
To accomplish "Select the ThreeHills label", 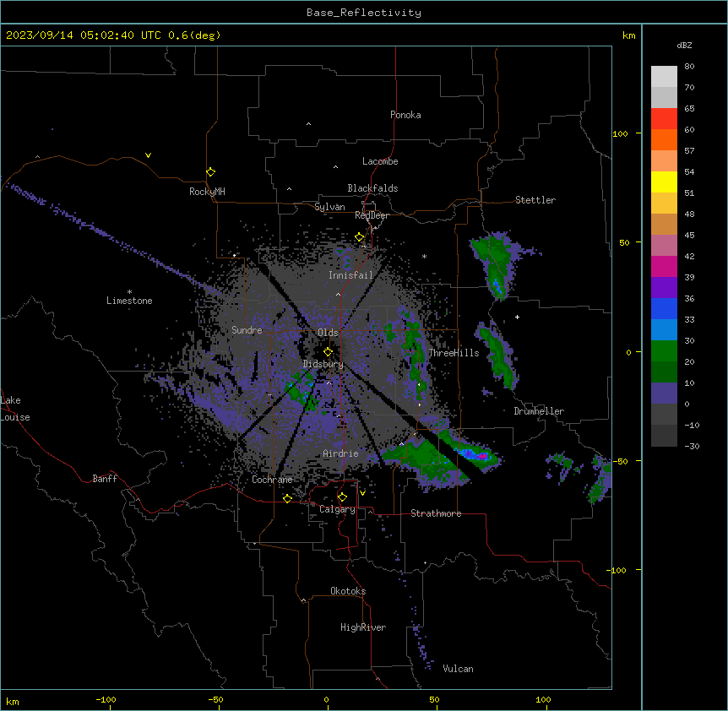I will point(454,353).
